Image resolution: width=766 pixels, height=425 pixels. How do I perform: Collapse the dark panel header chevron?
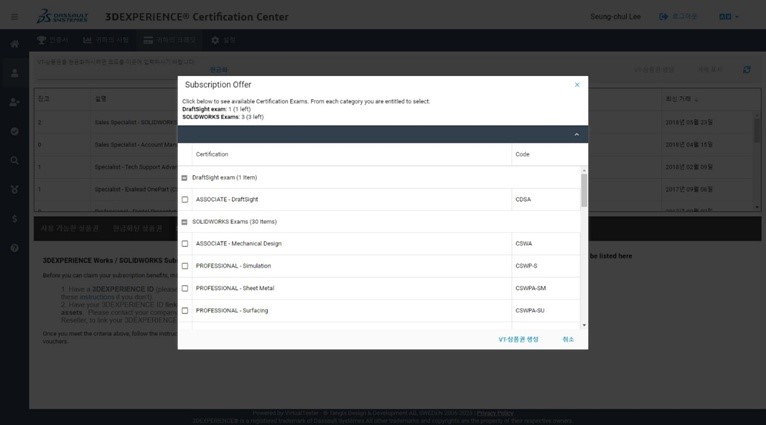[576, 134]
